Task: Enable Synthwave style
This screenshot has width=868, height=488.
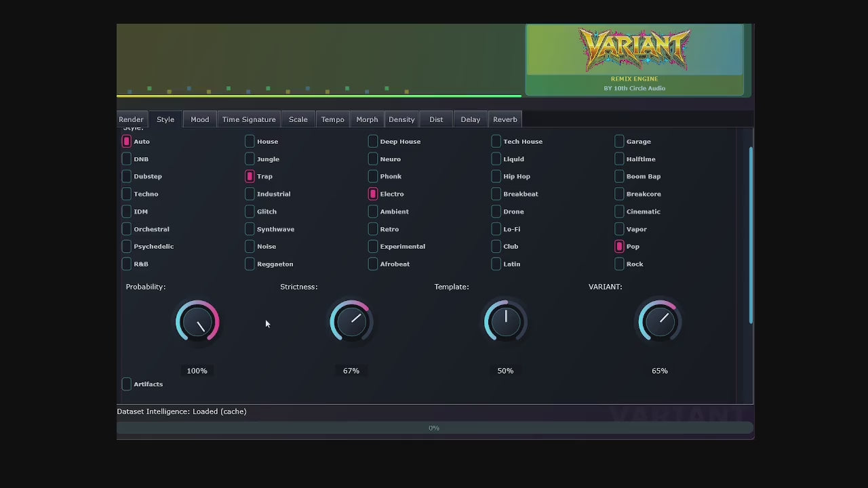Action: (250, 229)
